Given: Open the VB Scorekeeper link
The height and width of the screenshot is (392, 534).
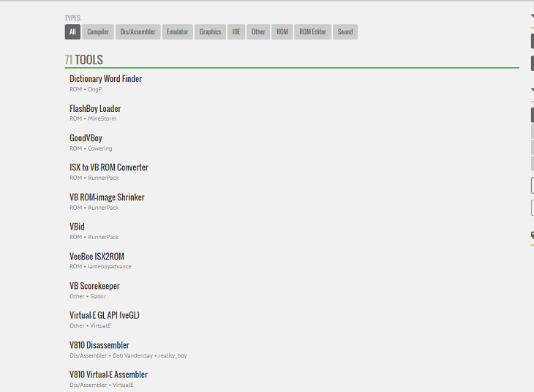Looking at the screenshot, I should click(94, 286).
